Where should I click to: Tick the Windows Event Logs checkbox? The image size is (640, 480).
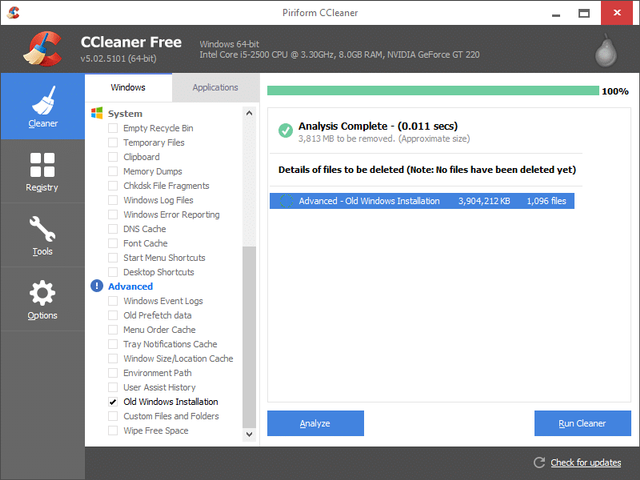click(x=113, y=301)
